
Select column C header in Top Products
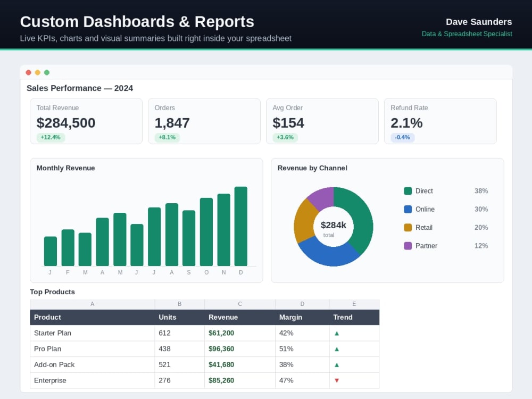pyautogui.click(x=240, y=304)
